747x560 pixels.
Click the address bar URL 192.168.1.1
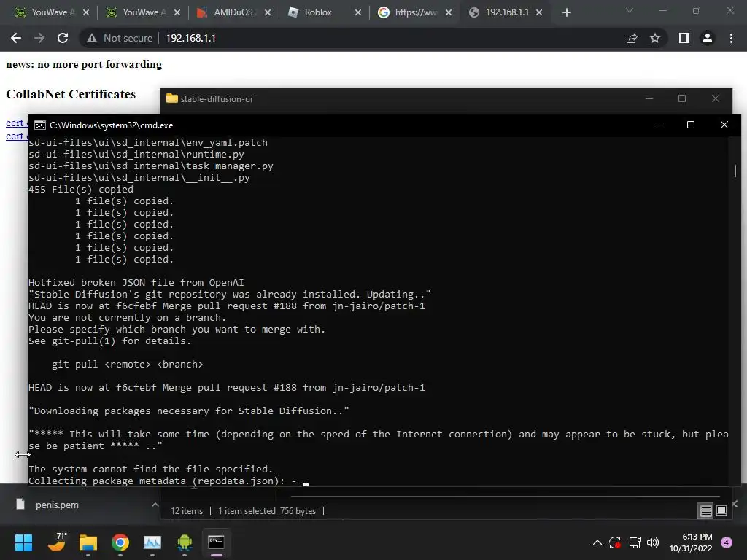coord(190,38)
